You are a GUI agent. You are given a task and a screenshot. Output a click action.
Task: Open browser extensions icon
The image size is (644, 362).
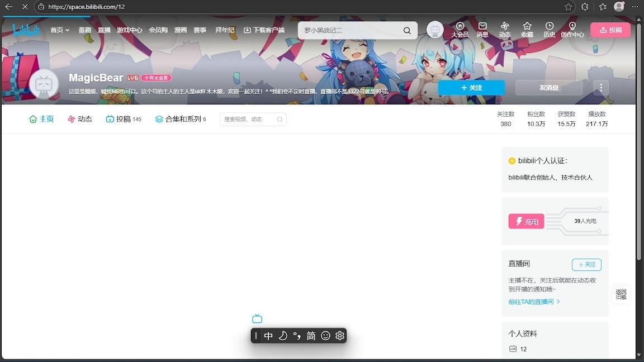585,7
